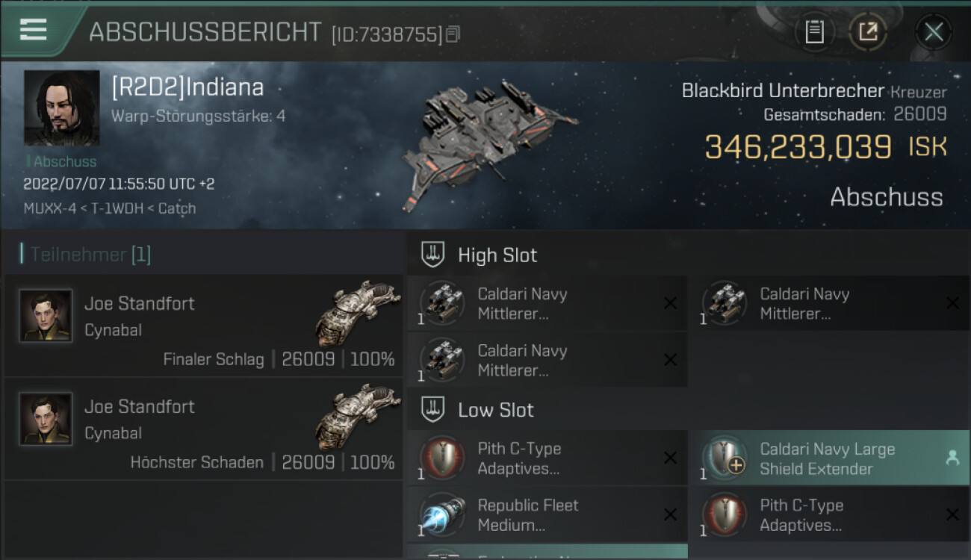Image resolution: width=971 pixels, height=560 pixels.
Task: Tap the person icon on Shield Extender row
Action: 952,458
